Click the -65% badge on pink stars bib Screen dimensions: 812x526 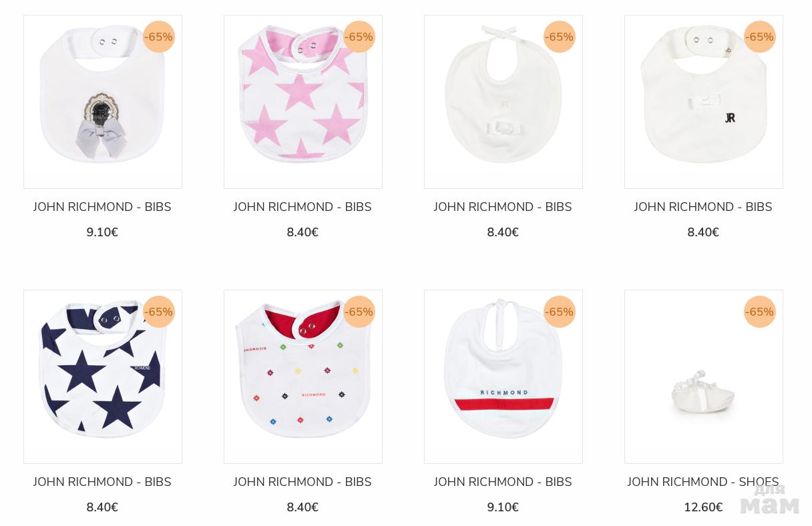coord(359,37)
